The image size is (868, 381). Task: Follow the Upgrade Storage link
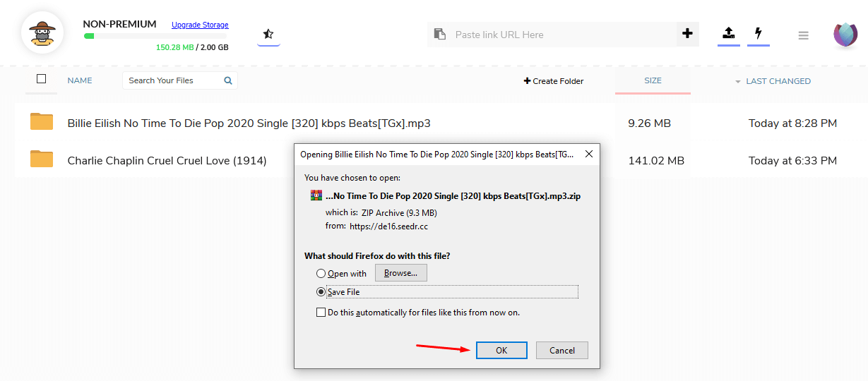pos(200,25)
